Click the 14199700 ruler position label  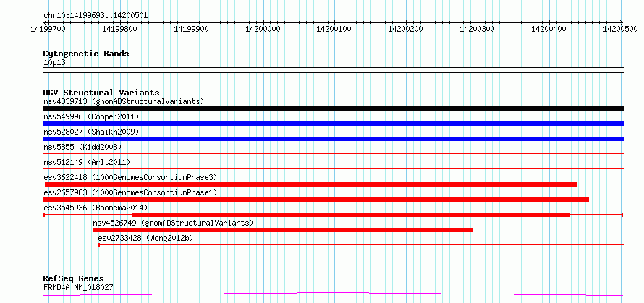[x=48, y=29]
